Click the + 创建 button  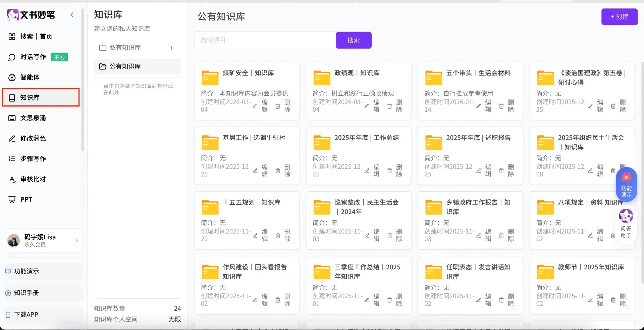619,17
